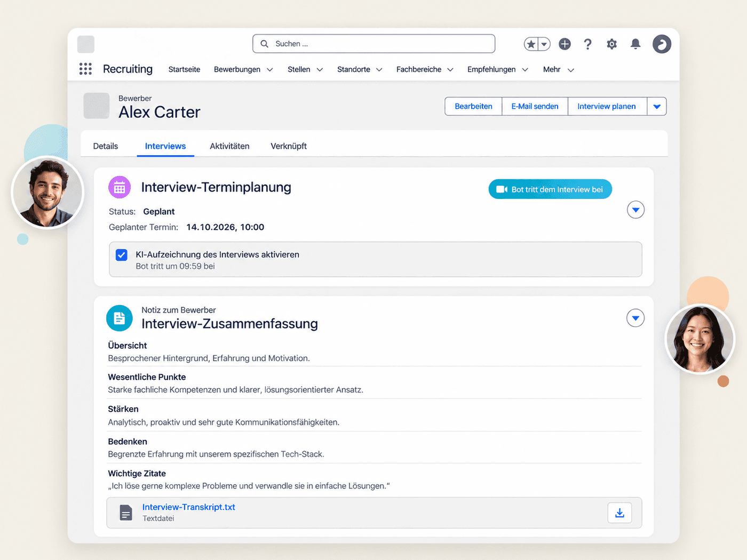Image resolution: width=747 pixels, height=560 pixels.
Task: Click the Wichtige Zitate heading
Action: coord(137,474)
